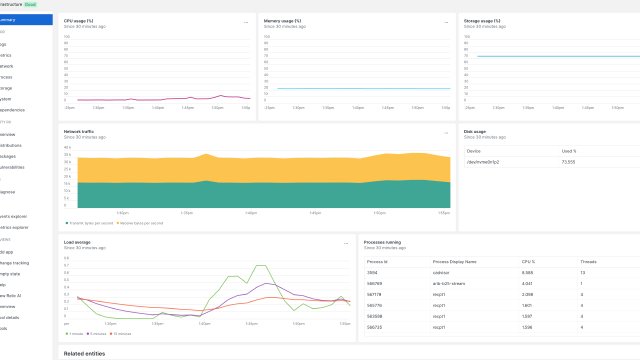This screenshot has height=360, width=640.
Task: Open Packages in the sidebar
Action: click(8, 156)
